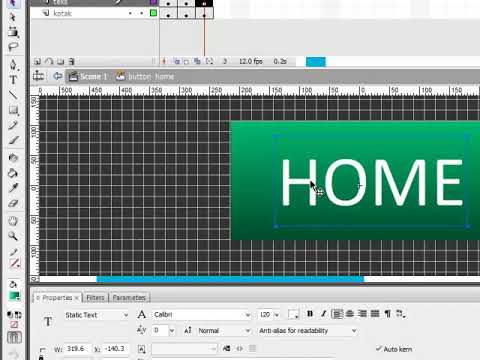
Task: Click Align Right text button
Action: click(362, 314)
